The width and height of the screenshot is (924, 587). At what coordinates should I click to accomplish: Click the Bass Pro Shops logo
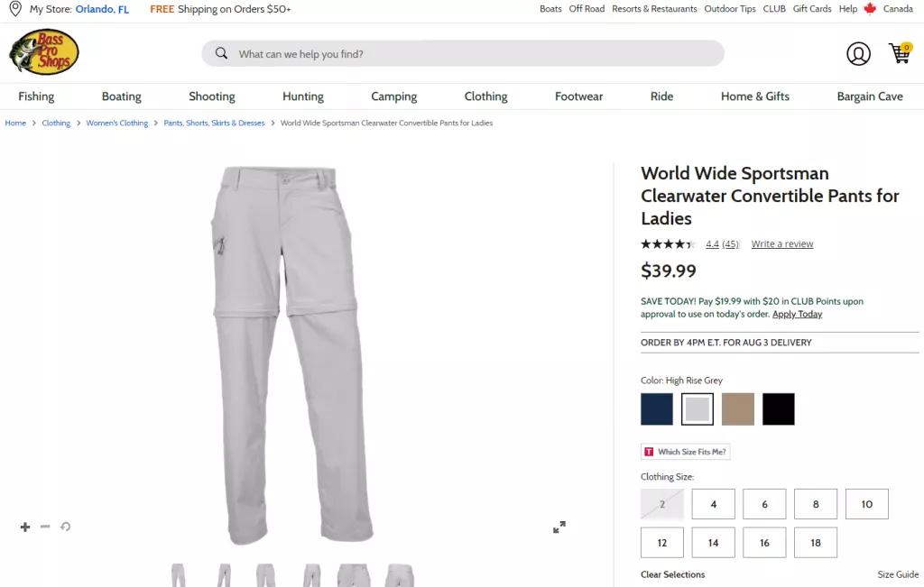pos(44,52)
